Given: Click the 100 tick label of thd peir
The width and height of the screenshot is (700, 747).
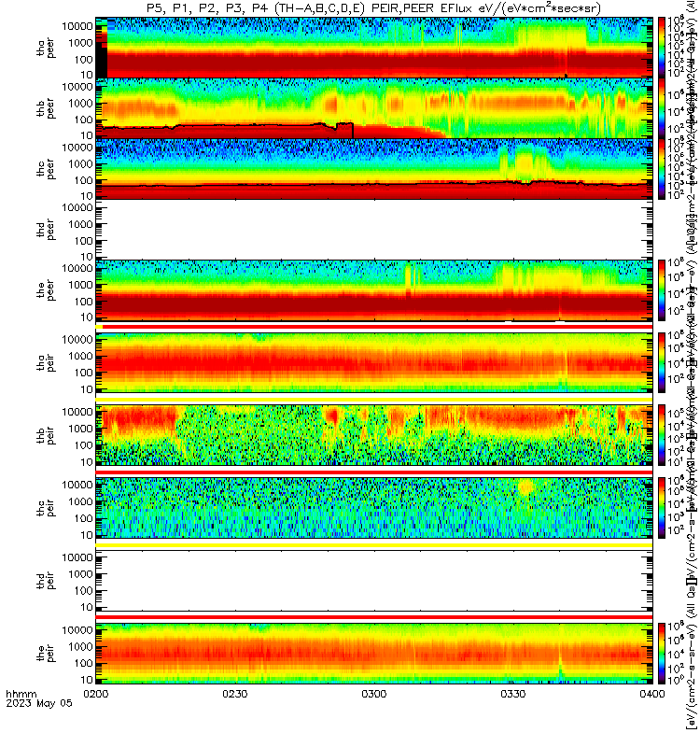Looking at the screenshot, I should (83, 591).
